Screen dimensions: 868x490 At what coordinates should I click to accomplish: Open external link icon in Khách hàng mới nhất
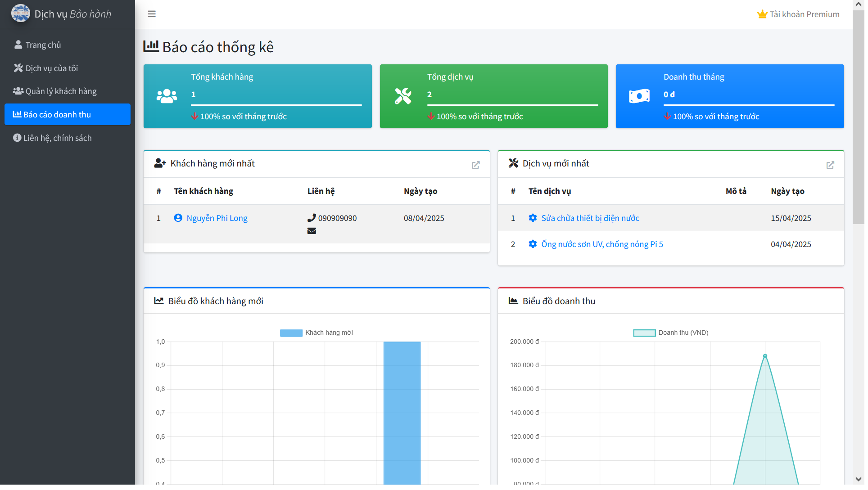point(475,165)
